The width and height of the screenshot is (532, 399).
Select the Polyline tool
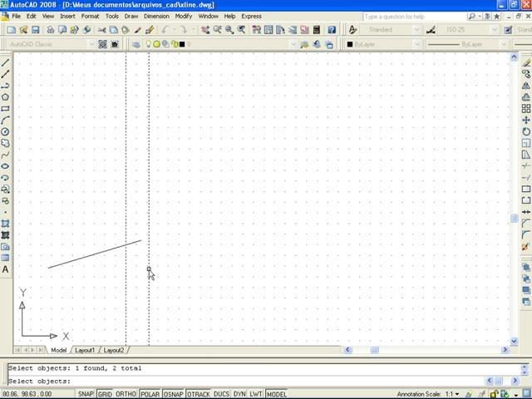(5, 86)
